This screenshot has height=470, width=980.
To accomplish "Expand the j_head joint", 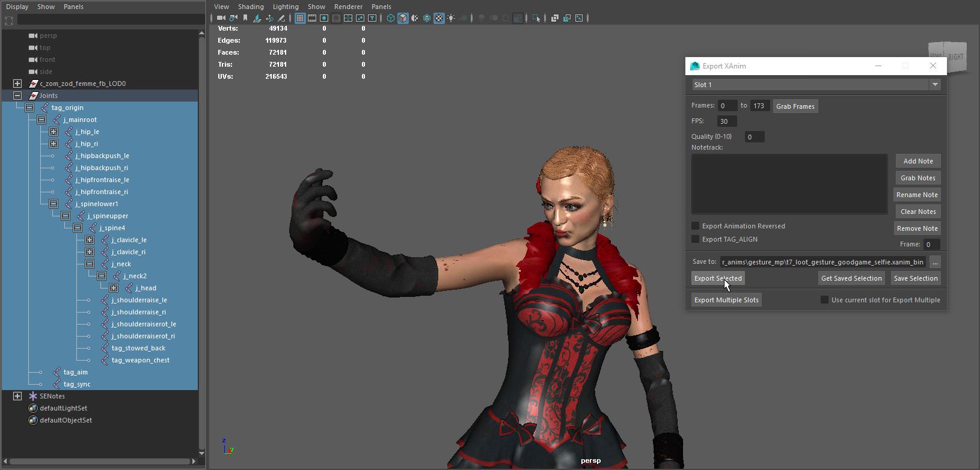I will [x=114, y=288].
